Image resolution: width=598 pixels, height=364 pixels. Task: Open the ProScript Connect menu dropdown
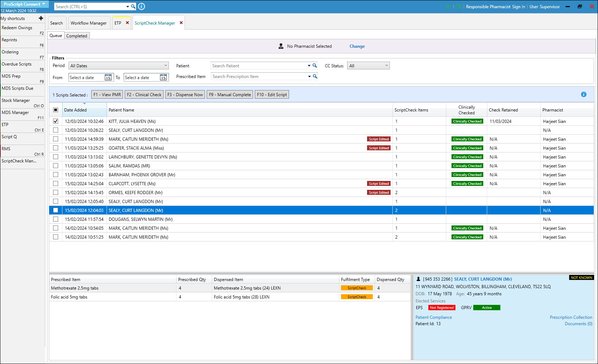pyautogui.click(x=24, y=4)
